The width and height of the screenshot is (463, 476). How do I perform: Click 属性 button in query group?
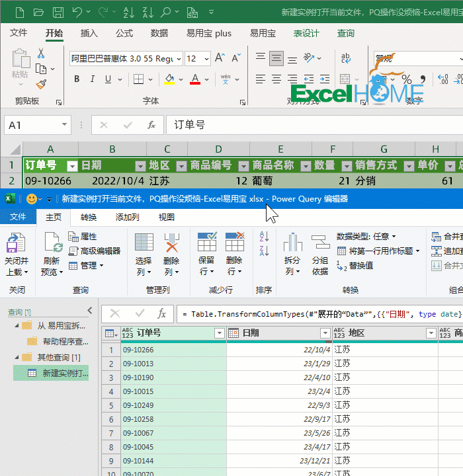point(83,237)
